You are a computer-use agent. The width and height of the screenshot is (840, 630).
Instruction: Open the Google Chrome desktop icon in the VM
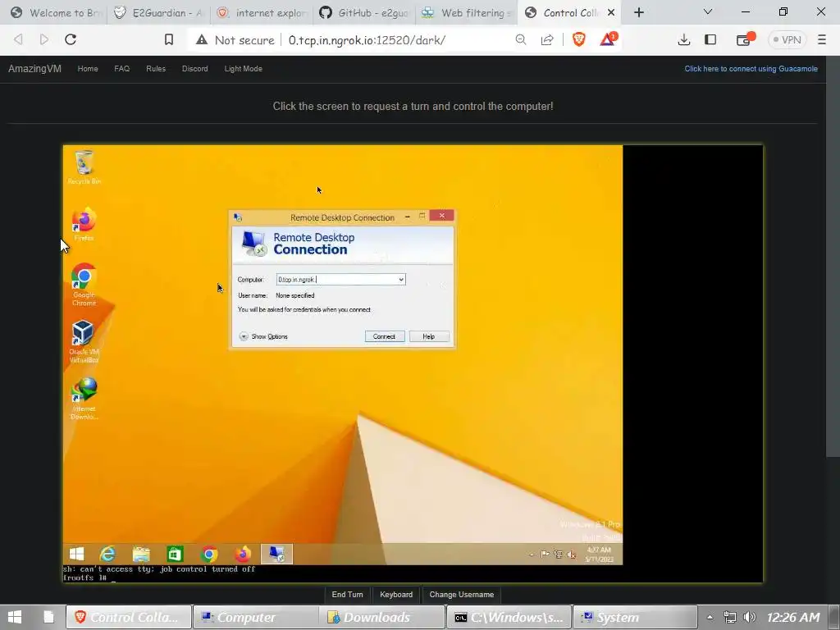pos(84,285)
